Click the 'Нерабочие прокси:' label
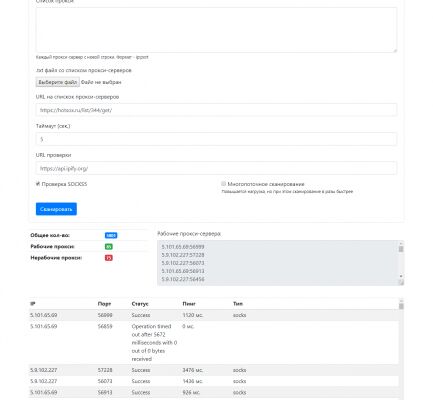Viewport: 433px width, 400px height. click(56, 258)
